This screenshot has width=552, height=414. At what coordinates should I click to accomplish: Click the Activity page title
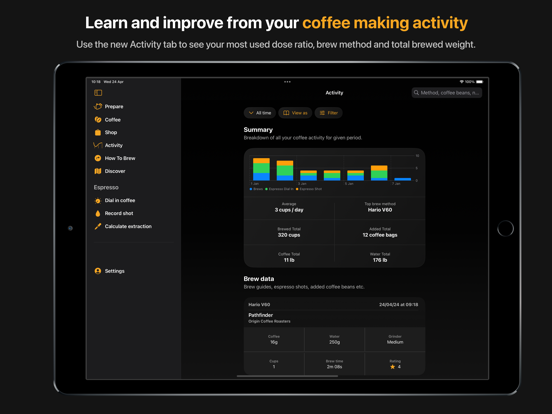(x=334, y=93)
